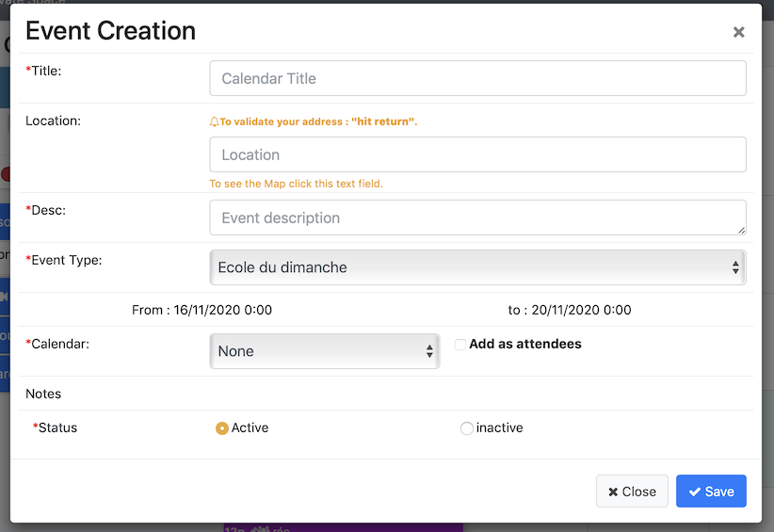774x532 pixels.
Task: Select the Active status radio button
Action: click(x=221, y=427)
